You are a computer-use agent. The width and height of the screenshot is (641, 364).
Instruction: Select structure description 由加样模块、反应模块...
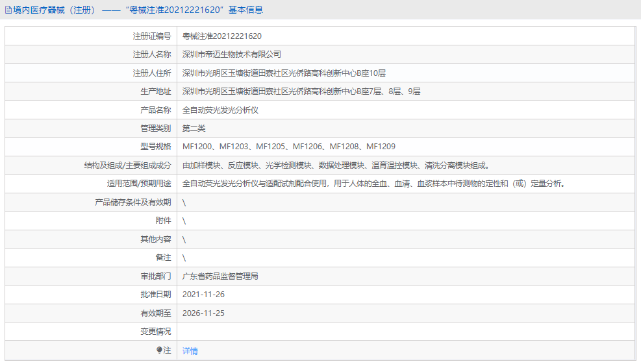(336, 165)
